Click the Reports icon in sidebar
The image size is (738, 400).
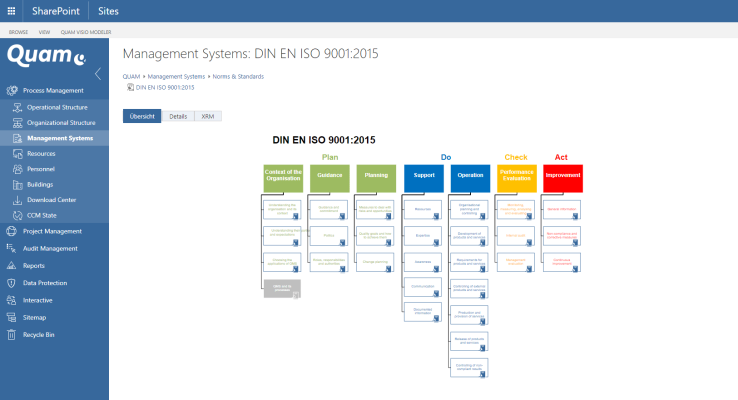(x=12, y=266)
